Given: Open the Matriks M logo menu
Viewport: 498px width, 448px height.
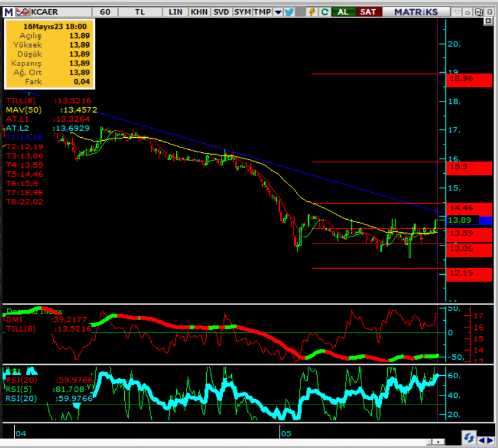Looking at the screenshot, I should [9, 12].
